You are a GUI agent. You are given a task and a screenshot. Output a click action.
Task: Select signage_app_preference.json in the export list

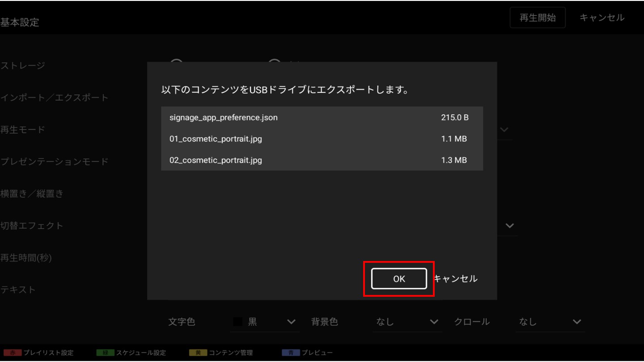322,118
